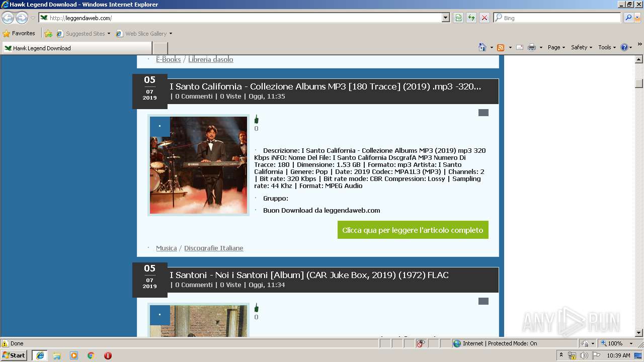
Task: Open the Favorites center
Action: (19, 33)
